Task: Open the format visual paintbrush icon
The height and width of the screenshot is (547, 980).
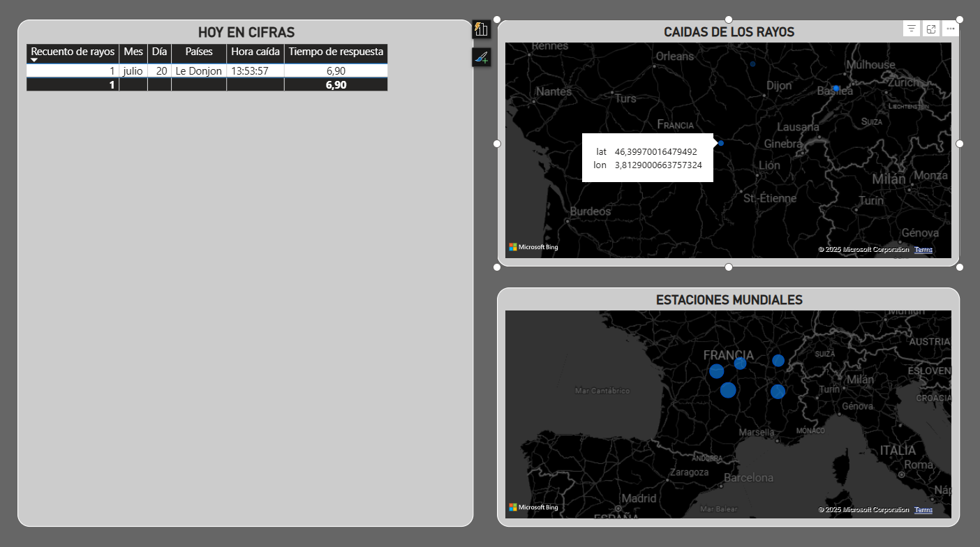Action: click(481, 57)
